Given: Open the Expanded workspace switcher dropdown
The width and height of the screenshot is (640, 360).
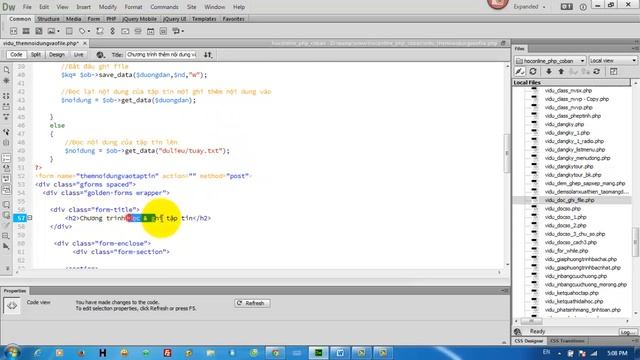Looking at the screenshot, I should [529, 7].
